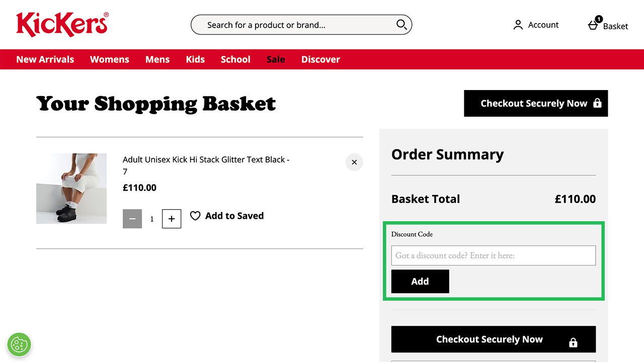
Task: Open the Mens menu
Action: [157, 59]
